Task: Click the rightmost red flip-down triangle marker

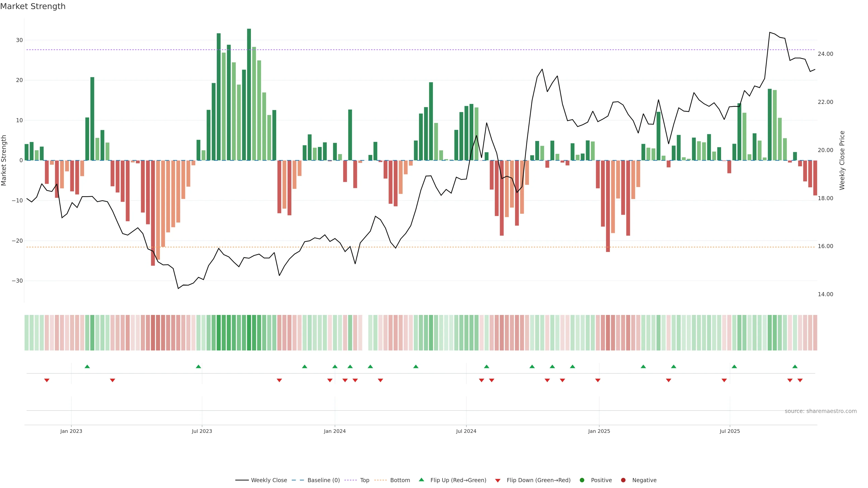Action: (x=800, y=380)
